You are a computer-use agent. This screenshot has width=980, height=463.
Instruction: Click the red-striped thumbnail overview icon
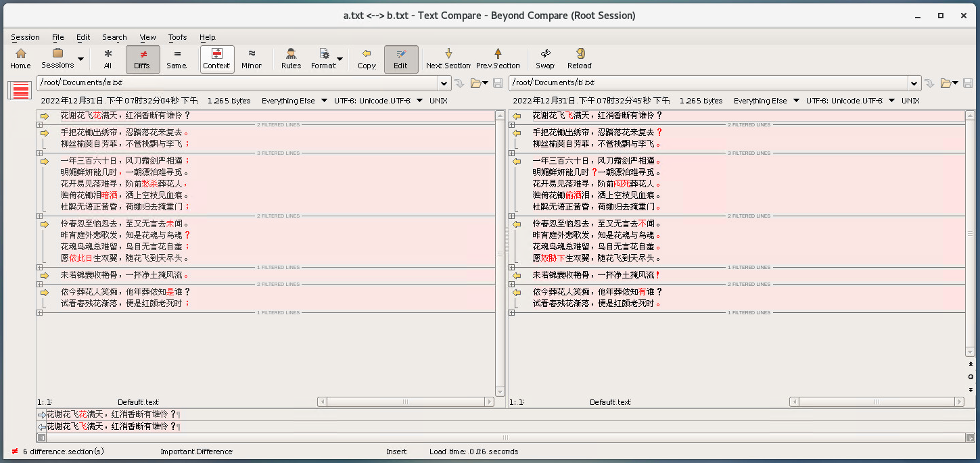20,90
